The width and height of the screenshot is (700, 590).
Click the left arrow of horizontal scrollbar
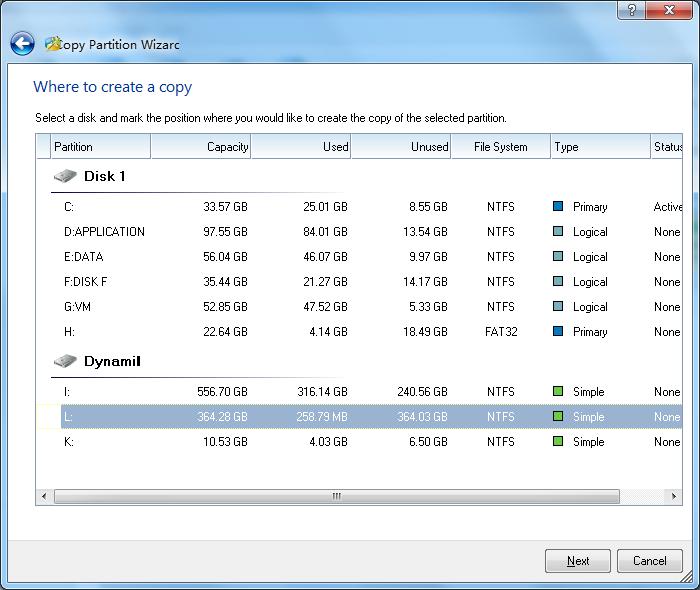coord(44,496)
